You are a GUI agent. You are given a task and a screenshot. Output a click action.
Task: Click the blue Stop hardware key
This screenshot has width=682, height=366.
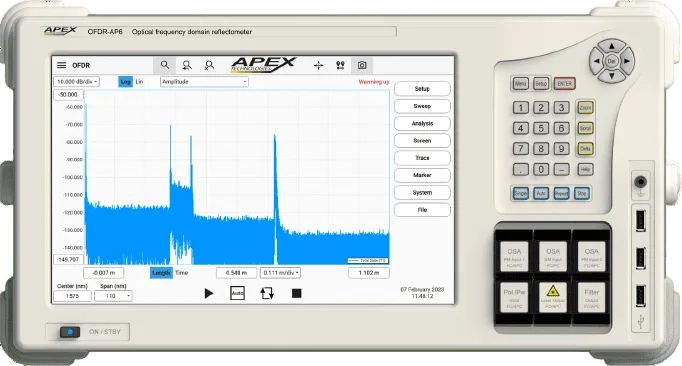coord(582,193)
